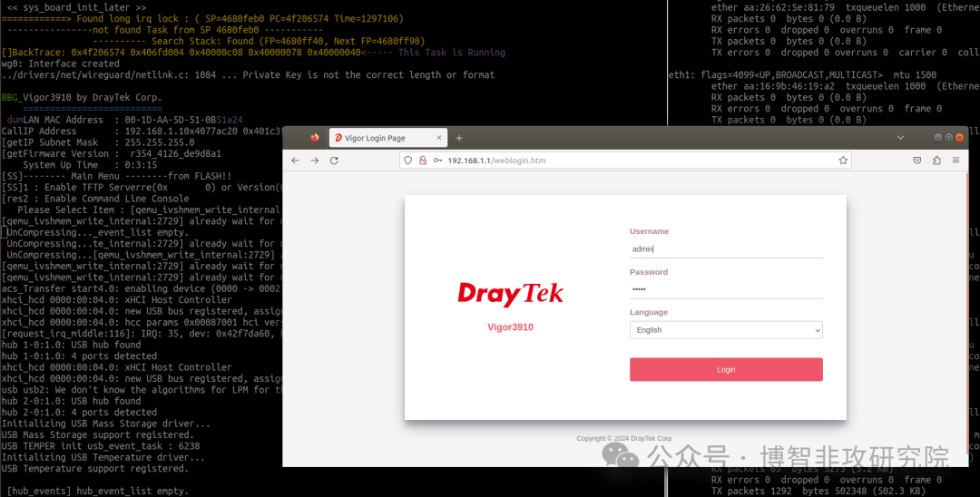Open the extensions puzzle icon
Viewport: 980px width, 497px height.
(936, 161)
